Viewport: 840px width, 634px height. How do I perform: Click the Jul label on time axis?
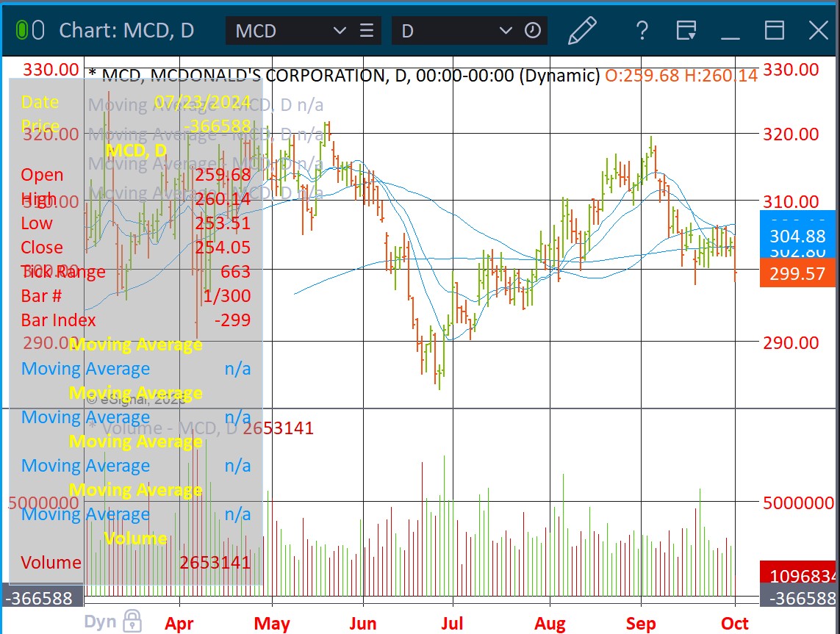[x=452, y=624]
